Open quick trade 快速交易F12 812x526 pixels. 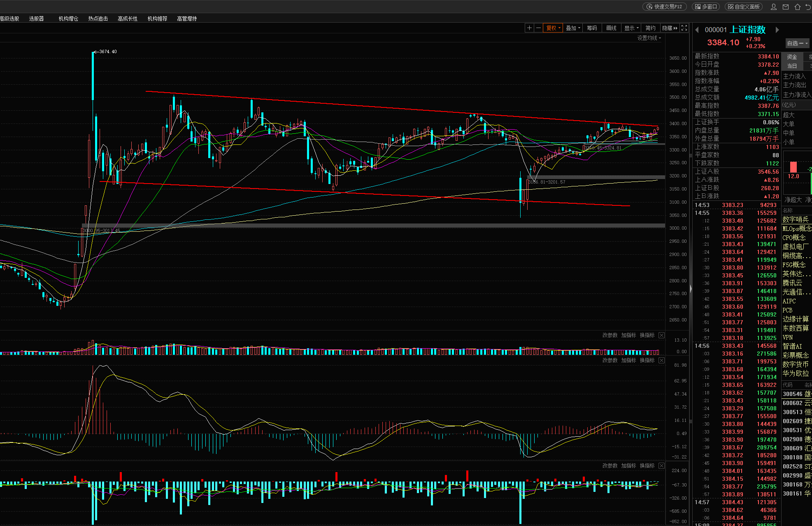664,7
